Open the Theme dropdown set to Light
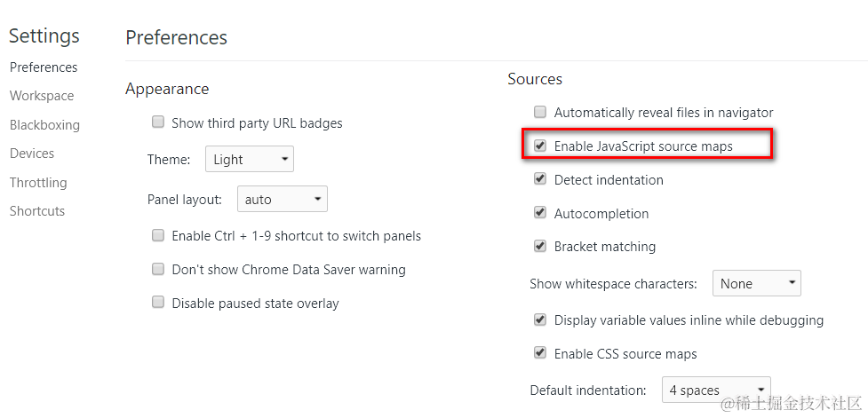 click(x=249, y=160)
